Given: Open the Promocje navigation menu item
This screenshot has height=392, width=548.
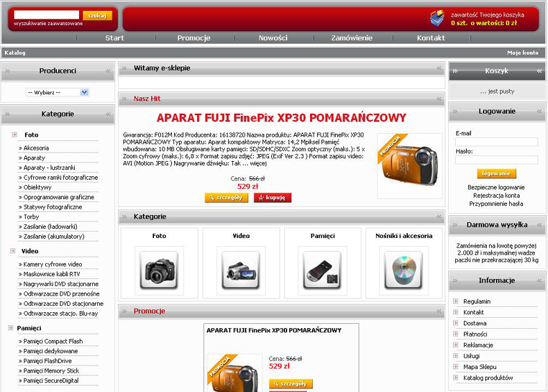Looking at the screenshot, I should pyautogui.click(x=194, y=37).
